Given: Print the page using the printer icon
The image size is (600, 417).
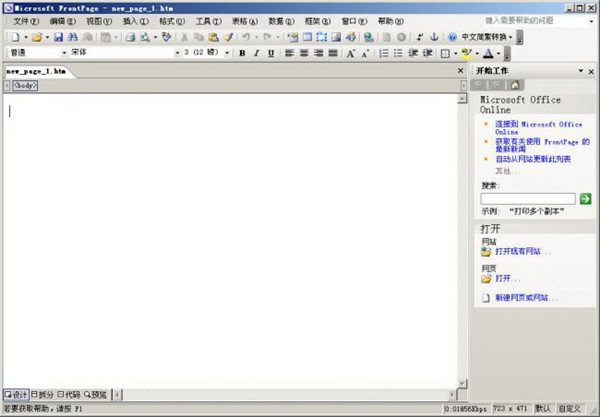Looking at the screenshot, I should [x=130, y=37].
